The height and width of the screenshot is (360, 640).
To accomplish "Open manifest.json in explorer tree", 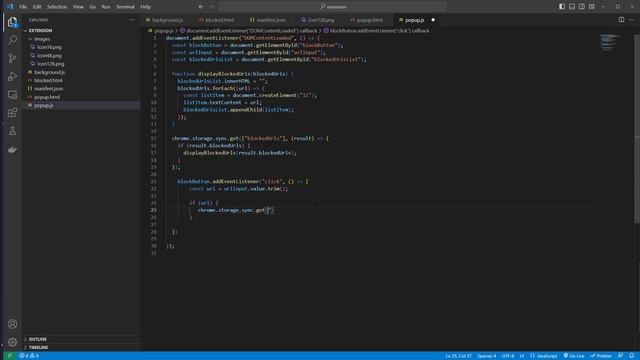I will coord(49,89).
